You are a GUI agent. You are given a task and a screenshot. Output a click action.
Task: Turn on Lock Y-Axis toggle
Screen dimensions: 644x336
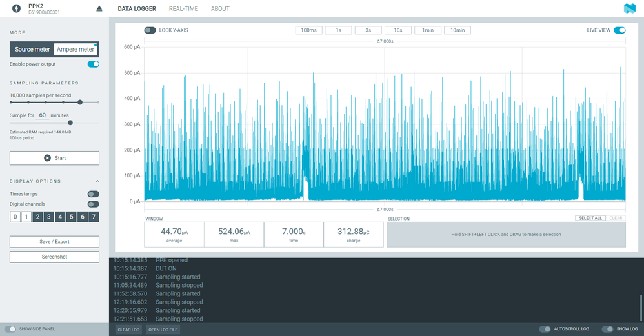150,30
